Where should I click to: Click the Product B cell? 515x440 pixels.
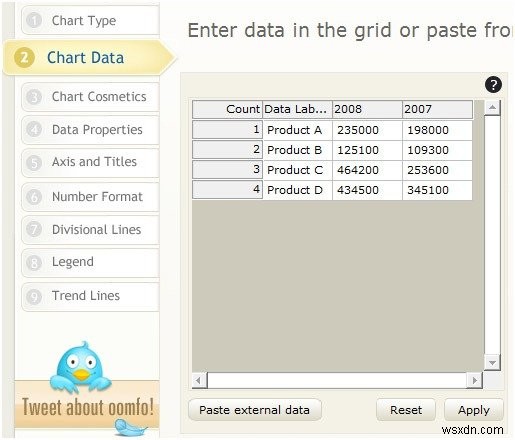[x=297, y=150]
